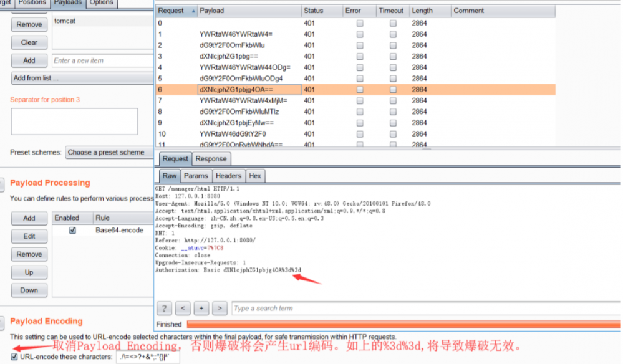Toggle Timeout checkbox for request 6
The width and height of the screenshot is (623, 364).
click(x=393, y=90)
